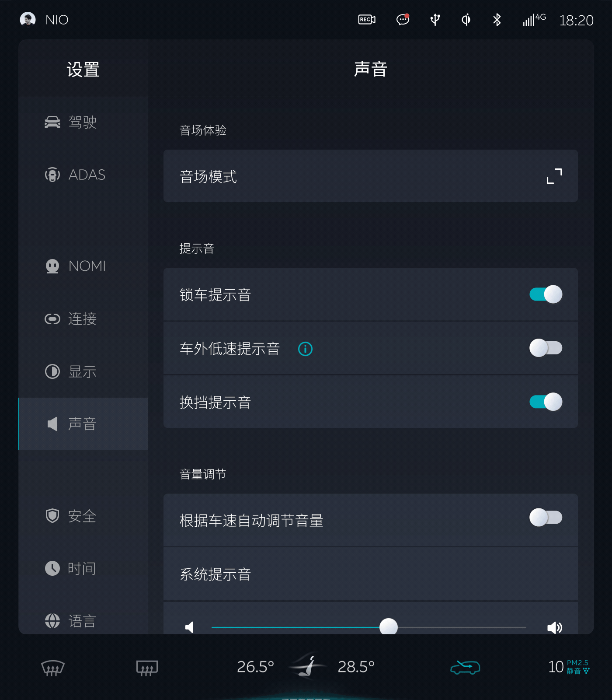Tap the NIO user profile avatar
Viewport: 612px width, 700px height.
(x=28, y=19)
